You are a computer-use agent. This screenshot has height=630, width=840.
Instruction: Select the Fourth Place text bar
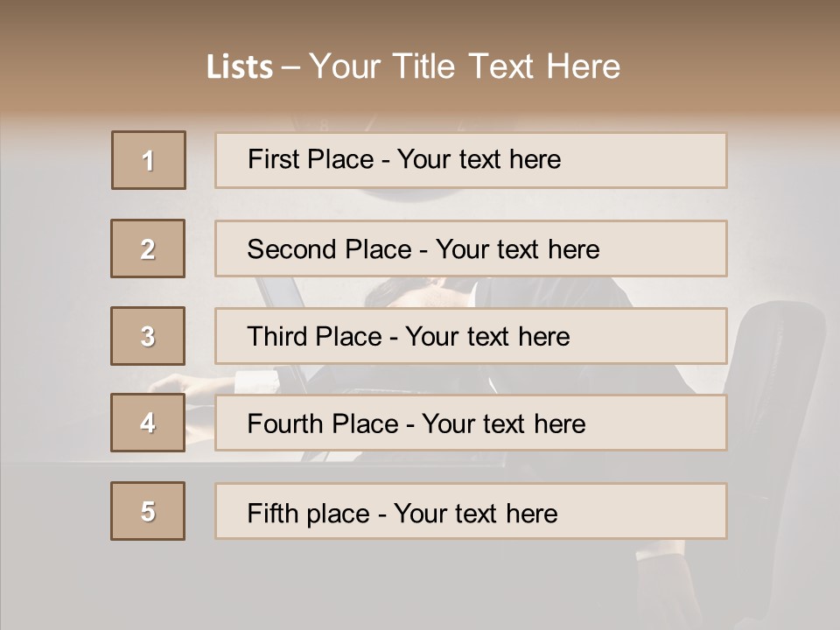[x=471, y=423]
